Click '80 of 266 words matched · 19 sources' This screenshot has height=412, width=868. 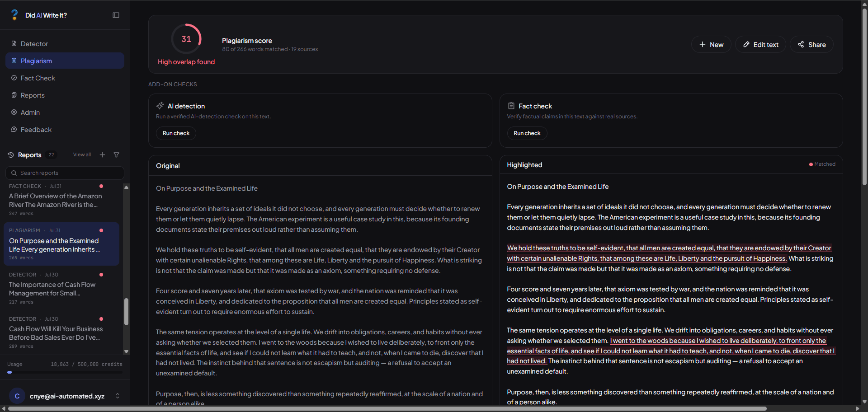pyautogui.click(x=270, y=49)
